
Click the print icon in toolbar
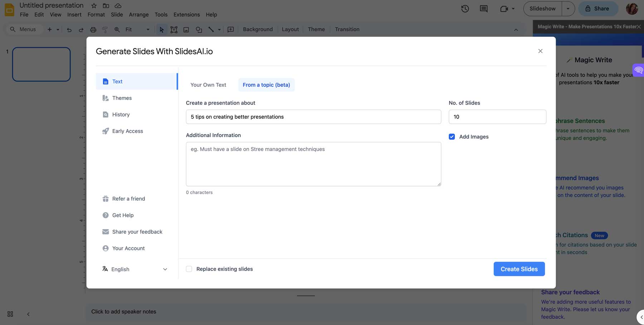pyautogui.click(x=93, y=30)
